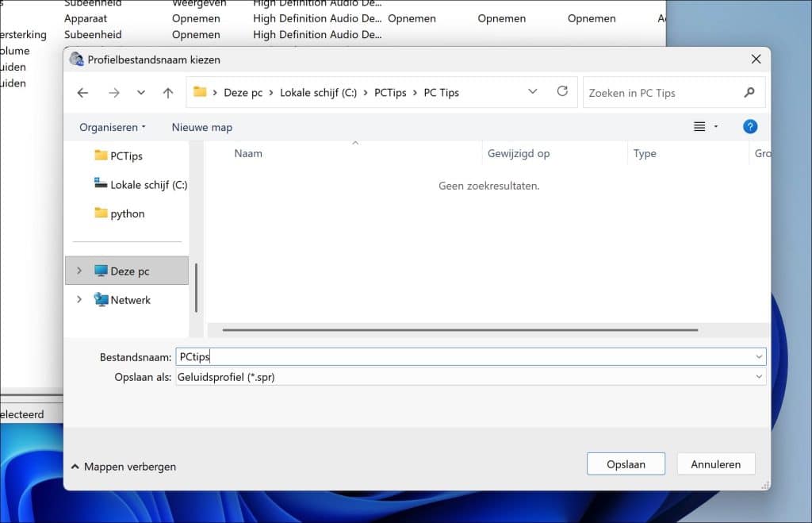Open the 'Opslaan als' file type dropdown
The height and width of the screenshot is (523, 812).
point(471,377)
